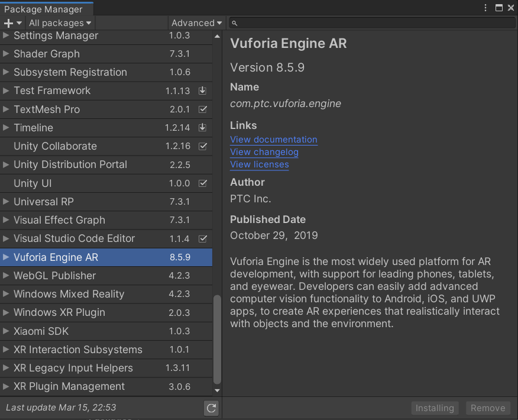Click the Installing button

click(x=435, y=408)
